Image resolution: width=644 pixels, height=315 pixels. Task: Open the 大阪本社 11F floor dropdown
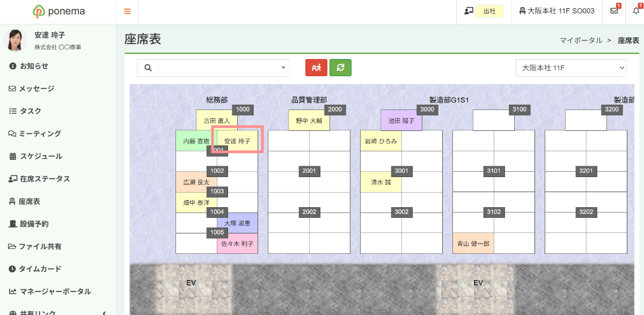pyautogui.click(x=571, y=68)
